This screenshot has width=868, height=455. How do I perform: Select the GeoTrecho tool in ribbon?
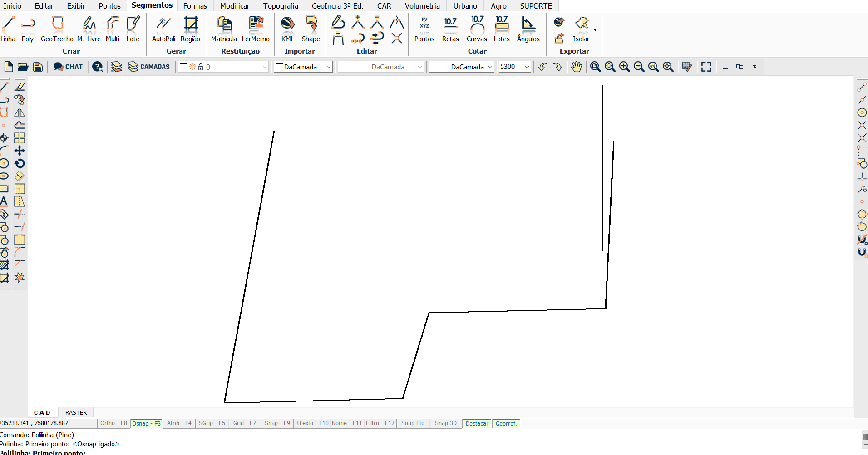(57, 29)
